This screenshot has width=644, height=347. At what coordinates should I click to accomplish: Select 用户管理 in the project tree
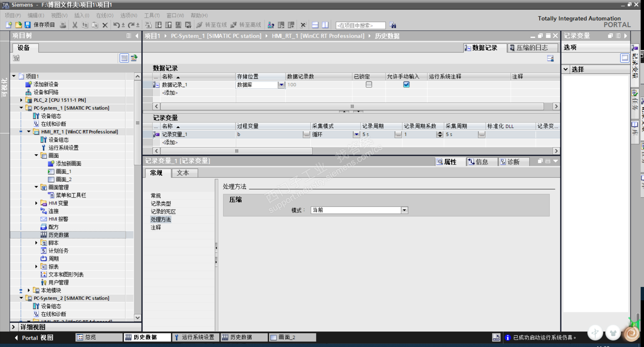tap(58, 282)
